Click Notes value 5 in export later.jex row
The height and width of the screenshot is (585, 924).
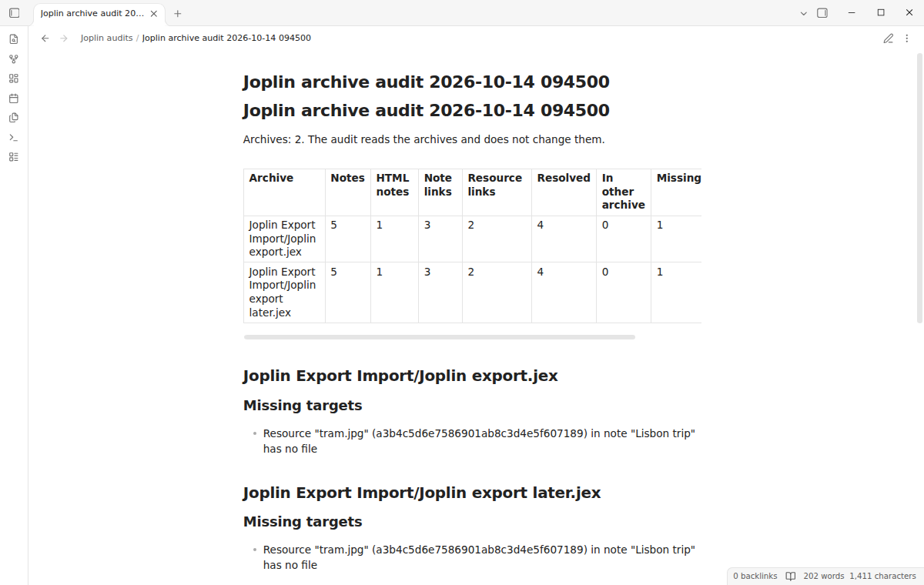click(x=347, y=292)
